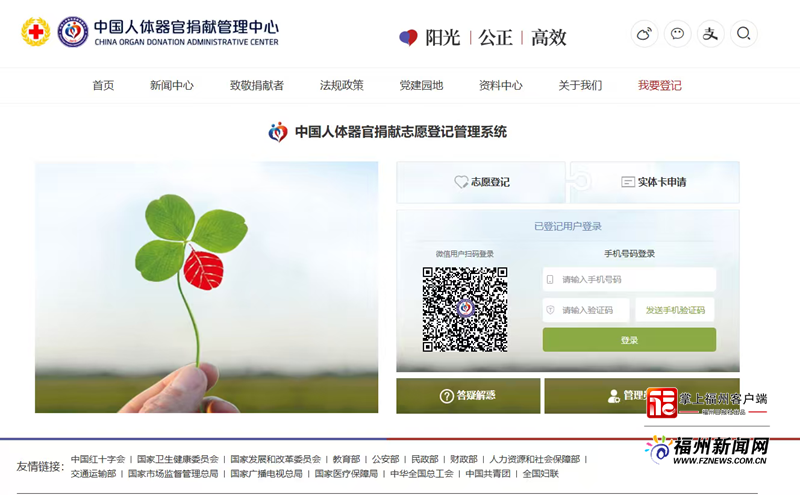Click the organ donation center round logo
Viewport: 800px width, 495px height.
[x=72, y=32]
